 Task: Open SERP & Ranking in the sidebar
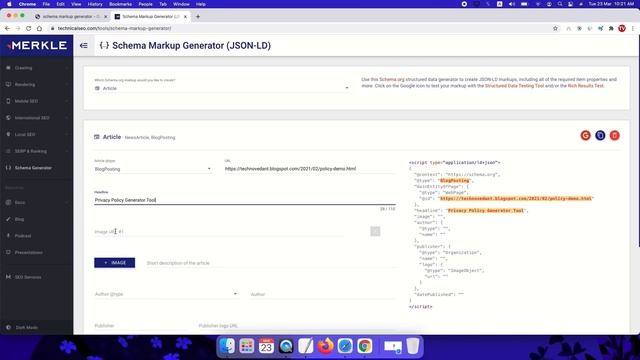click(x=37, y=151)
